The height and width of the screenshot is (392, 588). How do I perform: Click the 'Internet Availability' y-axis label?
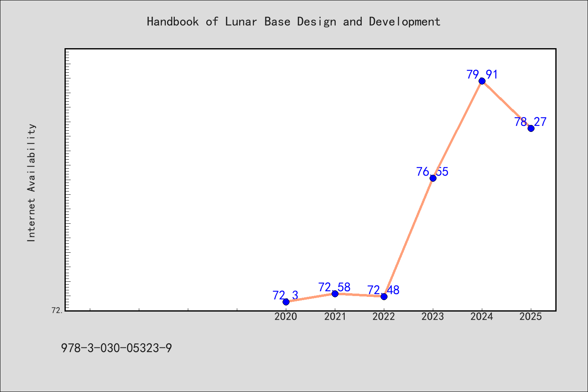(31, 183)
